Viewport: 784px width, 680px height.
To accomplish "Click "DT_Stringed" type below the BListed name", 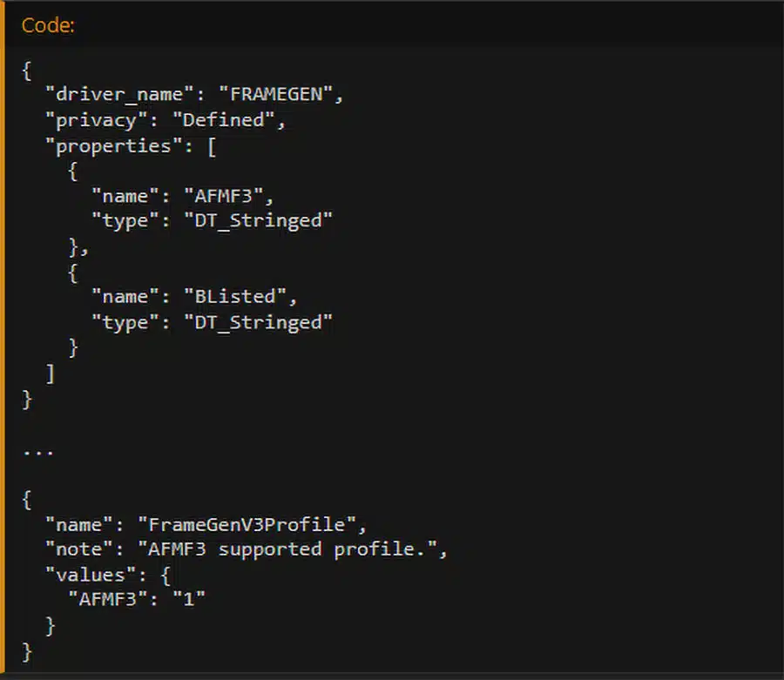I will point(258,322).
